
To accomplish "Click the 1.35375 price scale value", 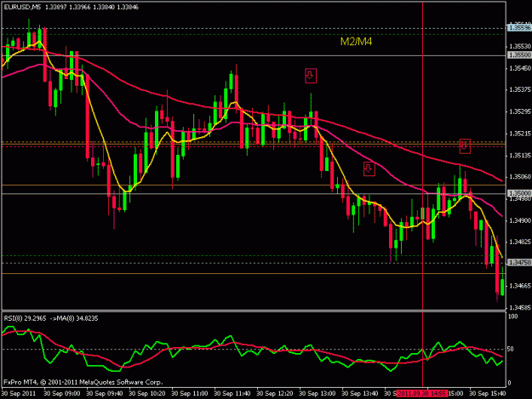I will click(520, 90).
